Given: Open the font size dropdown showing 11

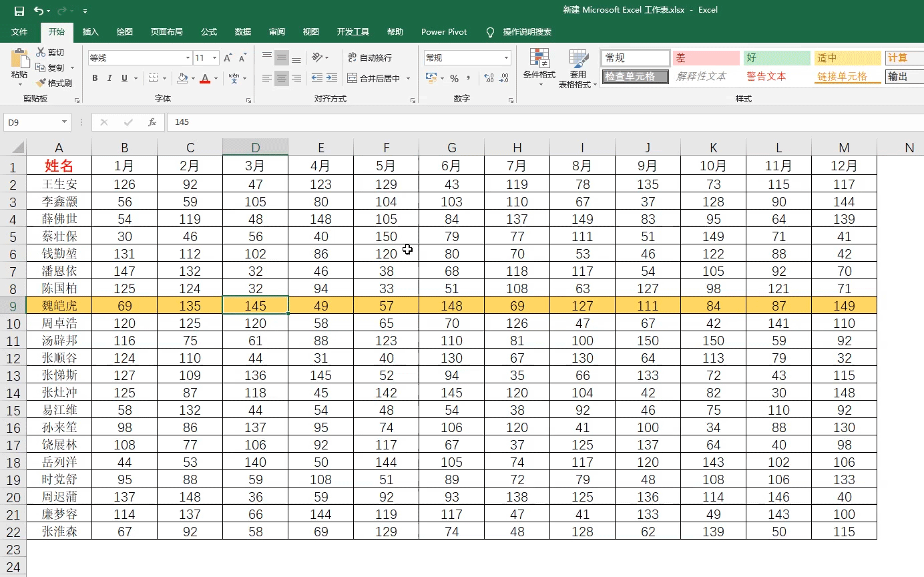Looking at the screenshot, I should pyautogui.click(x=214, y=58).
